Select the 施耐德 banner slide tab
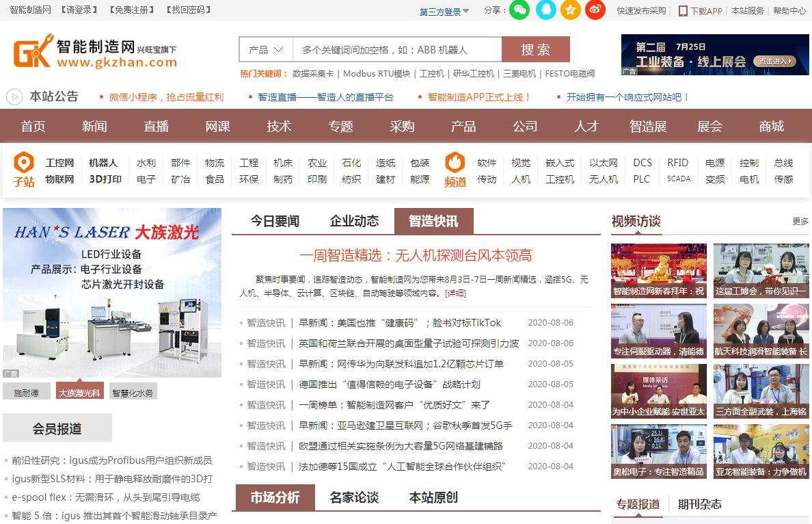Viewport: 812px width, 524px height. (x=27, y=393)
